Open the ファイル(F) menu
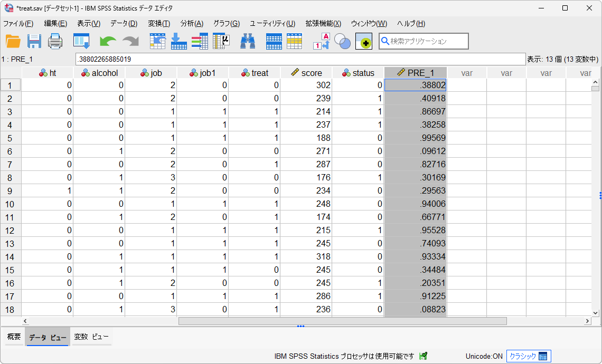 (x=18, y=24)
